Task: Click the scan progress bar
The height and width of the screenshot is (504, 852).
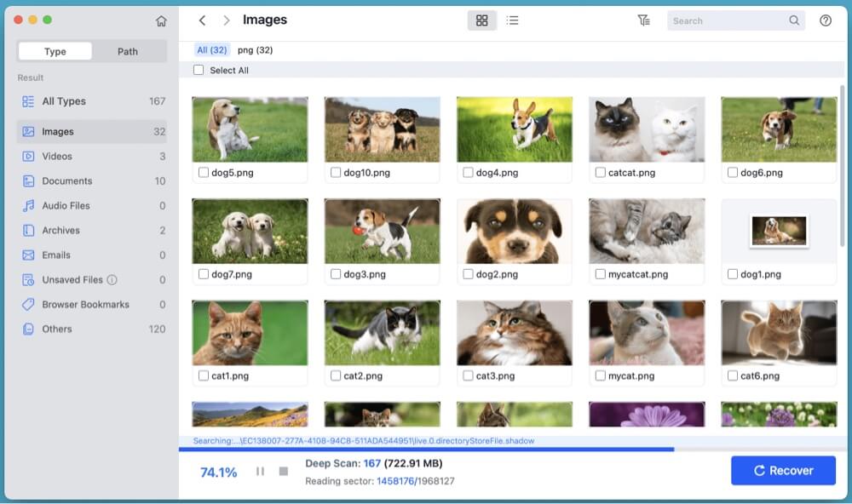Action: 426,449
